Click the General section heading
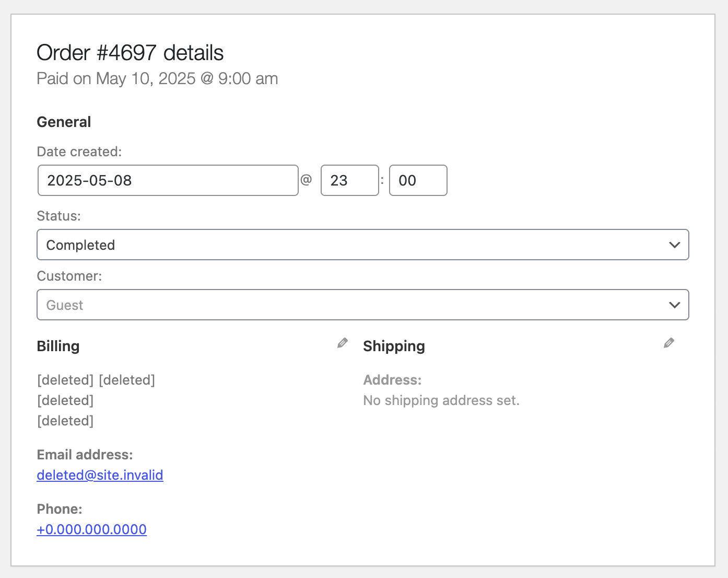 [x=64, y=122]
